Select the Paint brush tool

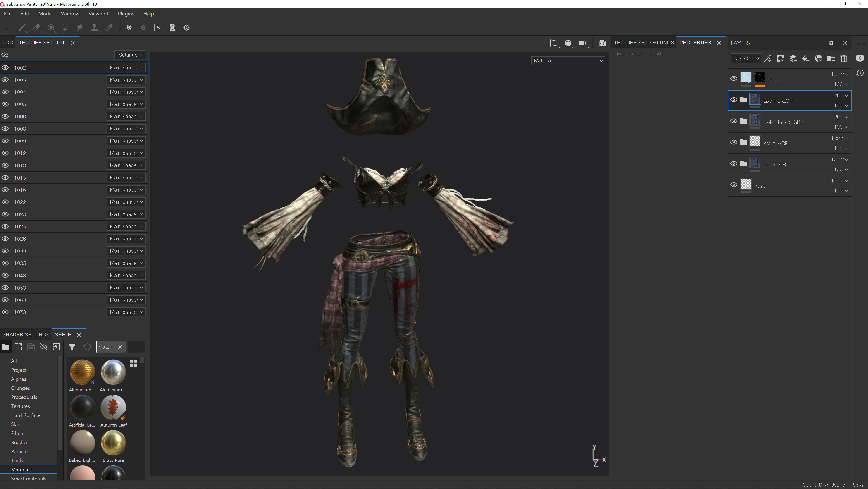[x=22, y=28]
